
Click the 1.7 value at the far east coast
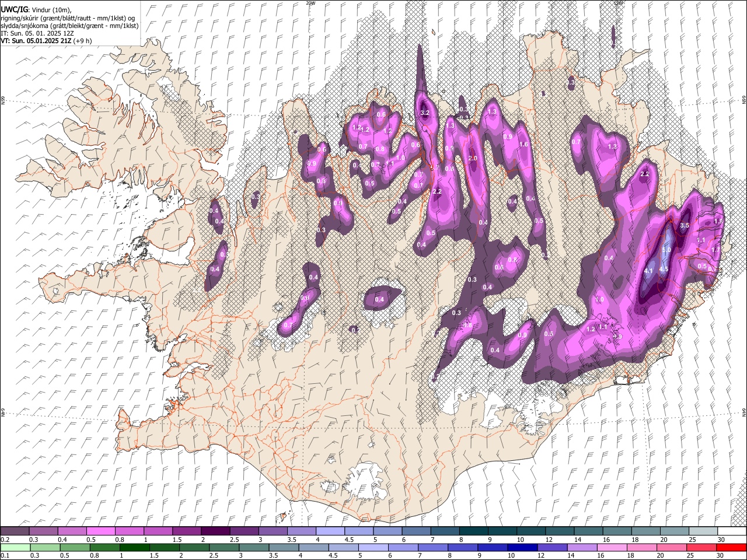(x=715, y=250)
